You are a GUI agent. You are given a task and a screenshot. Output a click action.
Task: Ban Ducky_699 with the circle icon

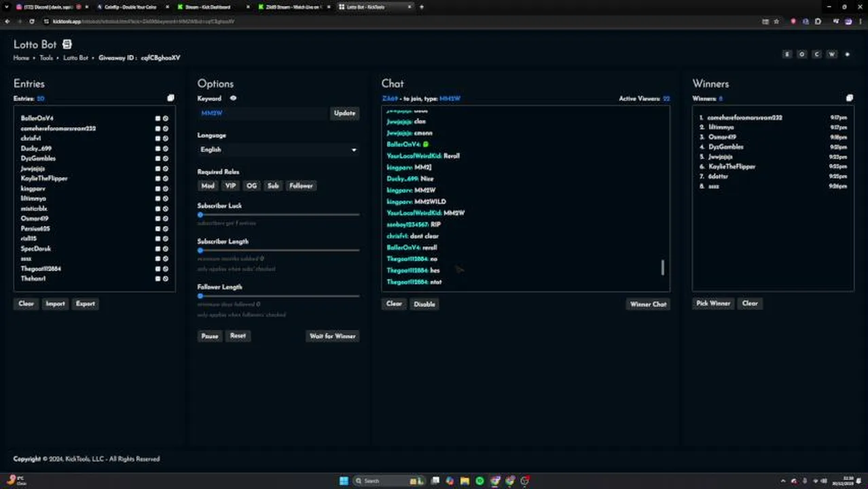point(165,148)
